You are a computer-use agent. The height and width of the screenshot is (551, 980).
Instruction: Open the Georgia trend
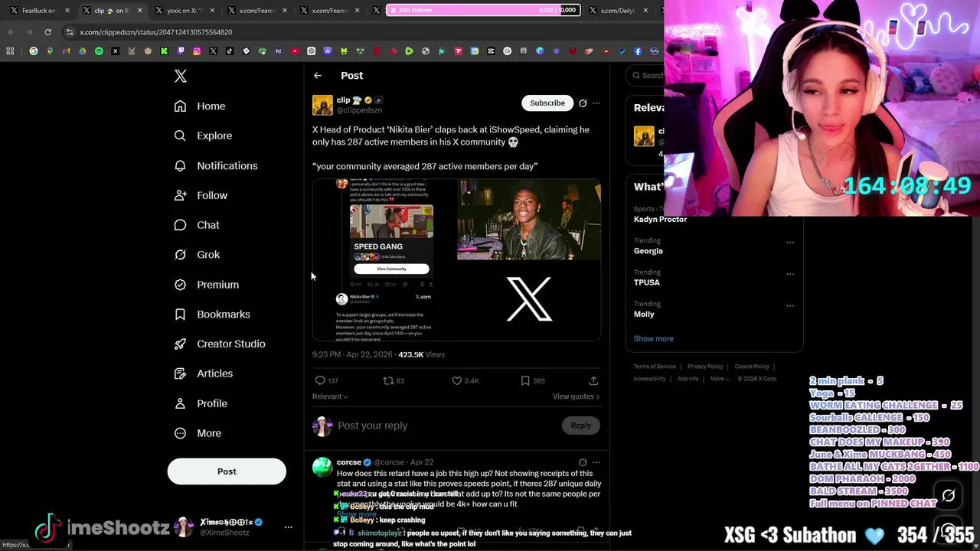click(648, 251)
